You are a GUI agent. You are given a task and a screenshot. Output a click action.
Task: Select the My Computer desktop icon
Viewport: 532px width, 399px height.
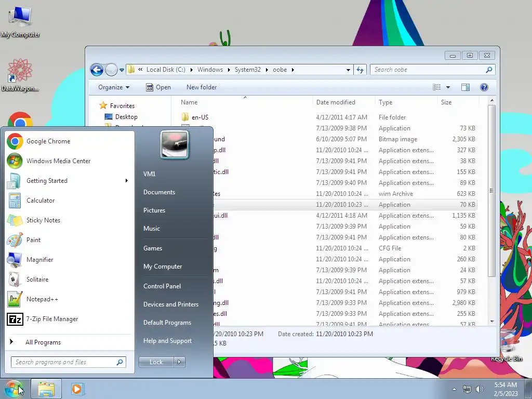pos(20,21)
